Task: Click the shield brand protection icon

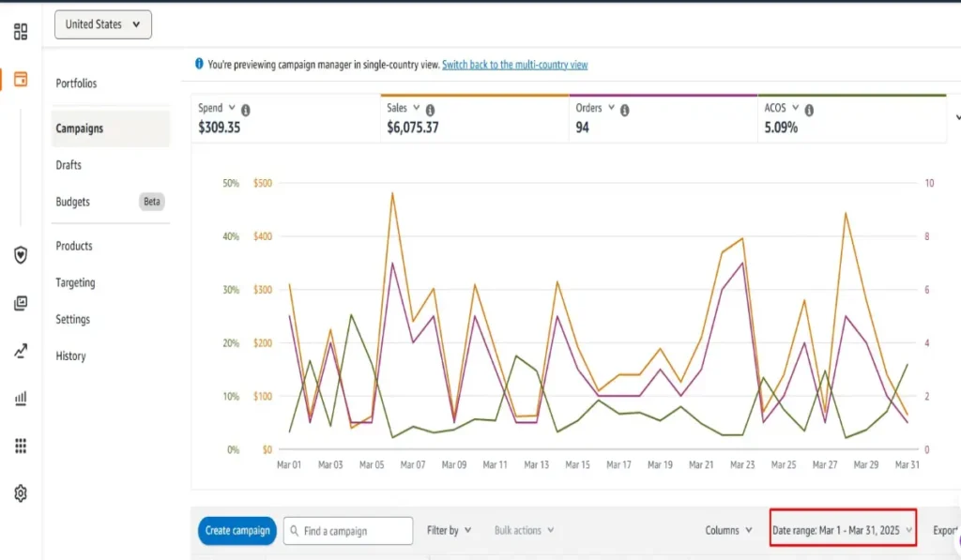Action: (x=21, y=255)
